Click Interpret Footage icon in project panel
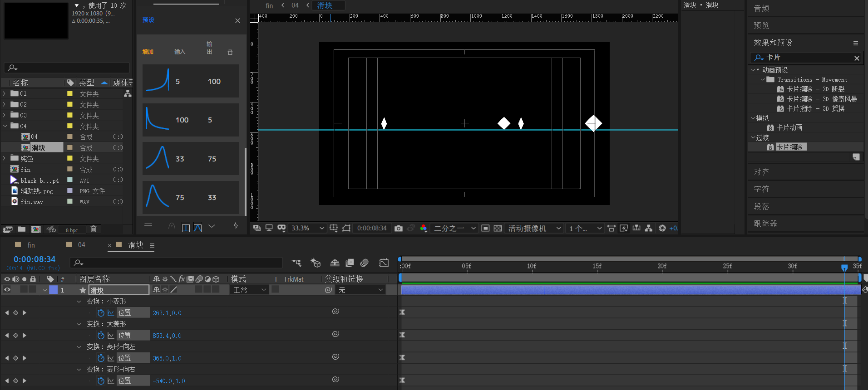Screen dimensions: 868x390 [x=7, y=229]
